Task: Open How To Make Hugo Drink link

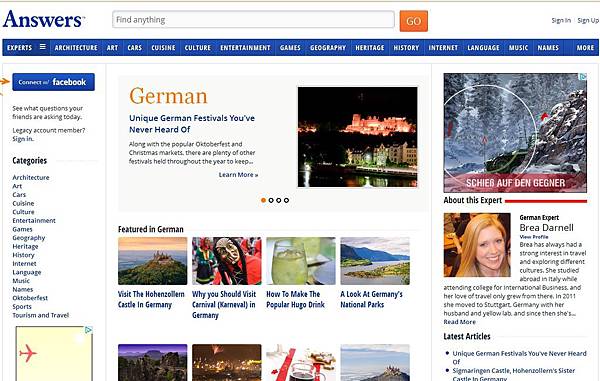Action: pos(295,299)
